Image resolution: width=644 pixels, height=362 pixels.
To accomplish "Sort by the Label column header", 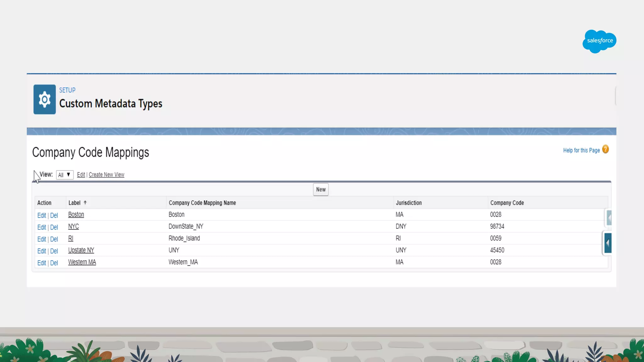I will [75, 203].
